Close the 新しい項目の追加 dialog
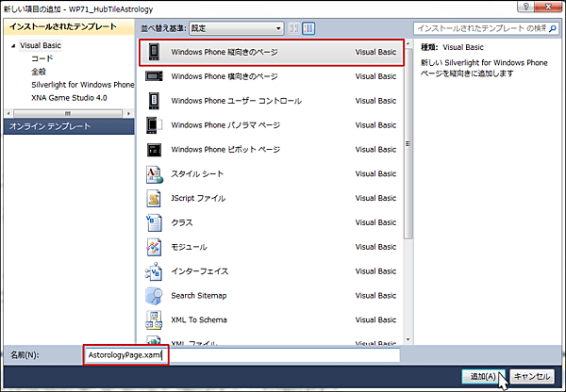This screenshot has height=392, width=566. (x=548, y=7)
